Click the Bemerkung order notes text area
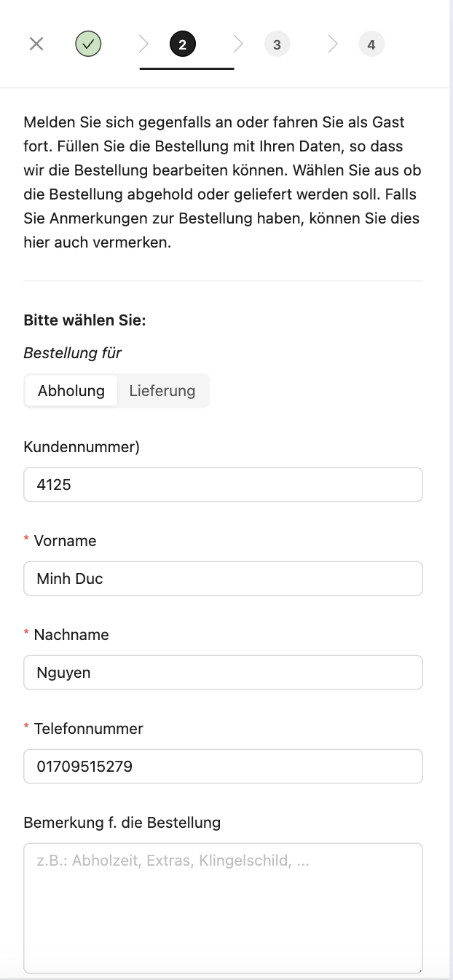The height and width of the screenshot is (980, 453). [223, 907]
